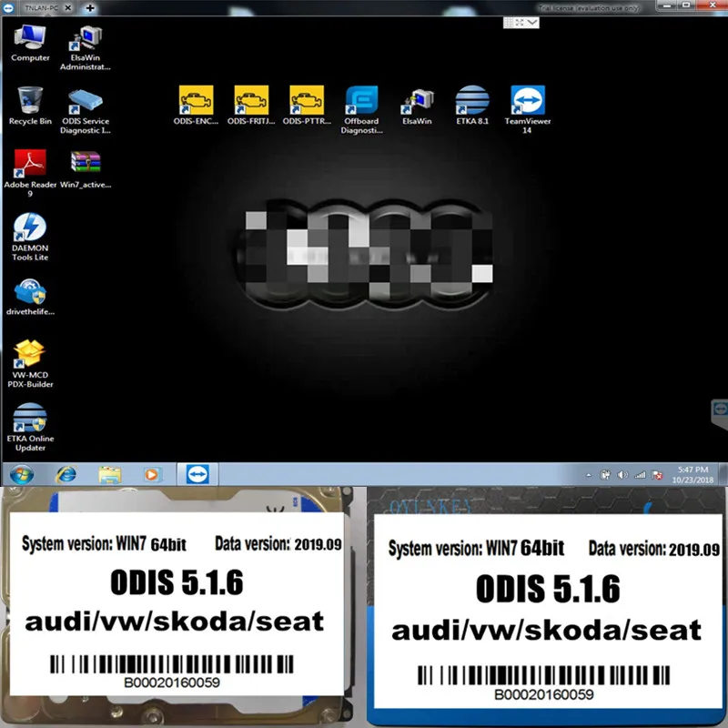This screenshot has width=728, height=728.
Task: Launch VW-MCD PDX-Builder shortcut
Action: pos(30,363)
